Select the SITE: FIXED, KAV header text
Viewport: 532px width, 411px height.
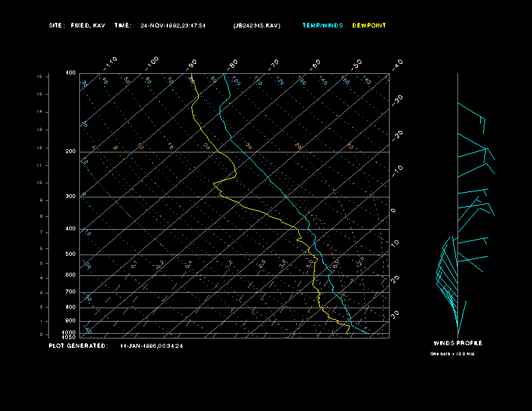pyautogui.click(x=77, y=26)
